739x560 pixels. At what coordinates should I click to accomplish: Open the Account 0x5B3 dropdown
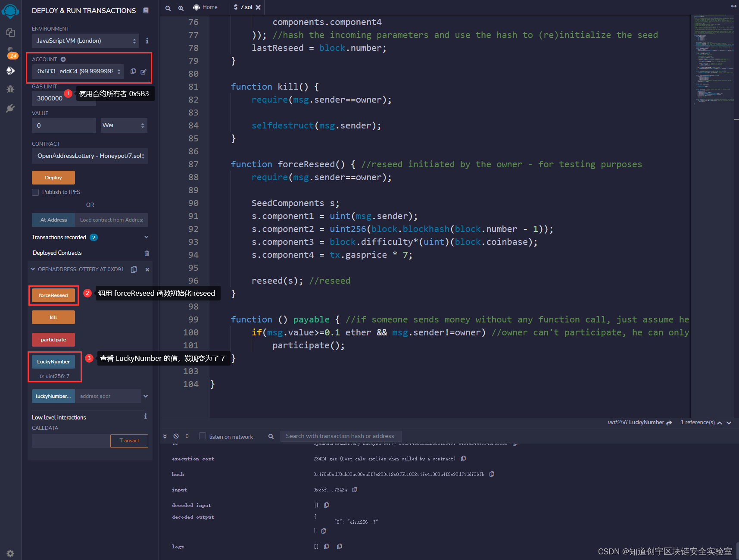pyautogui.click(x=78, y=71)
